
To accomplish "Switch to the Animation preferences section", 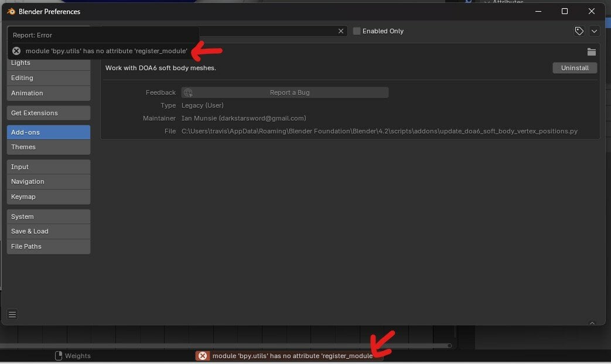I will coord(48,93).
